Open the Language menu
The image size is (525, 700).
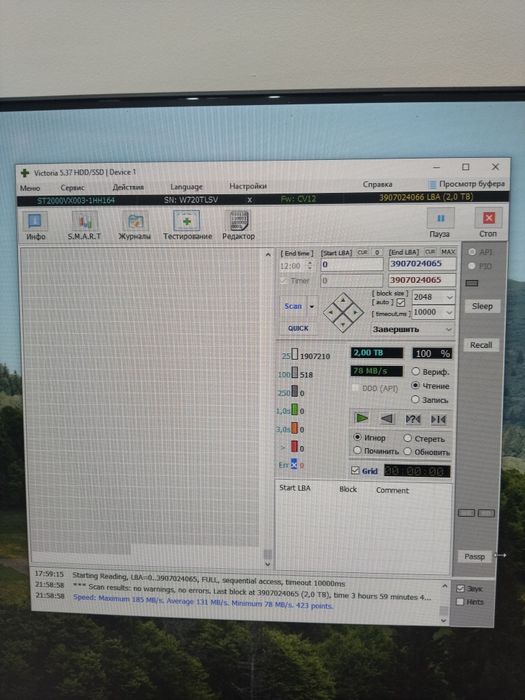(x=186, y=187)
